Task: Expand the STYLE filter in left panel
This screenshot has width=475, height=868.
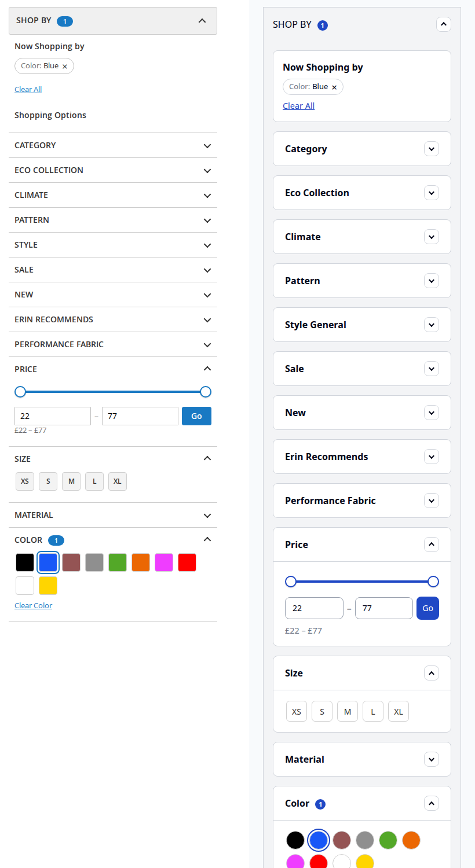Action: pos(113,245)
